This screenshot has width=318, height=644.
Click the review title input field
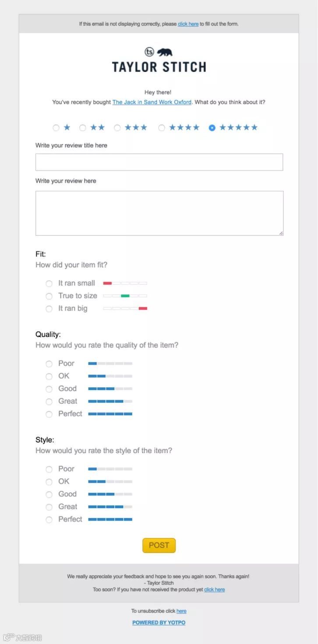point(159,162)
